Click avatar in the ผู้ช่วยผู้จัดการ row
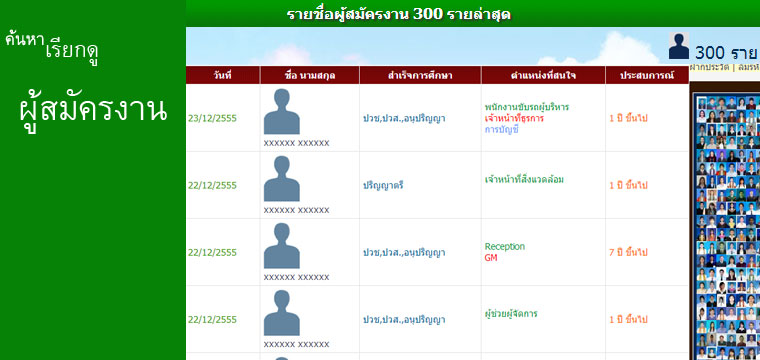Image resolution: width=760 pixels, height=360 pixels. (x=282, y=313)
